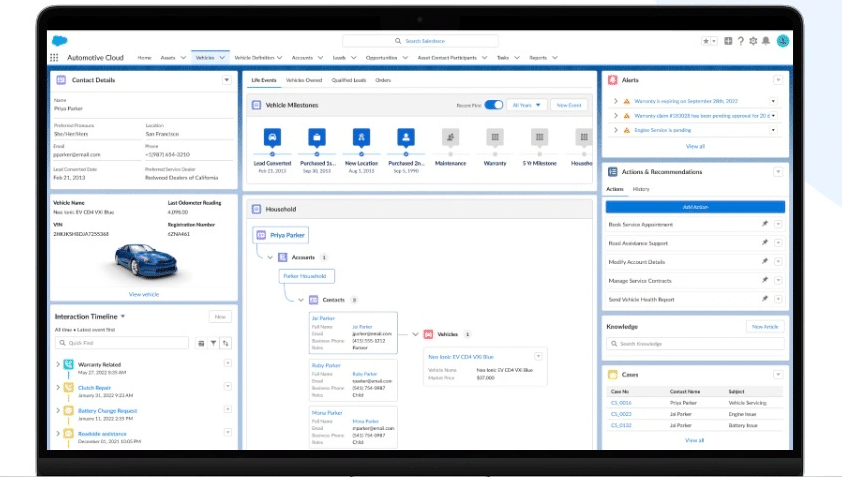Switch to the Qualified Leads tab
Image resolution: width=842 pixels, height=477 pixels.
point(349,80)
